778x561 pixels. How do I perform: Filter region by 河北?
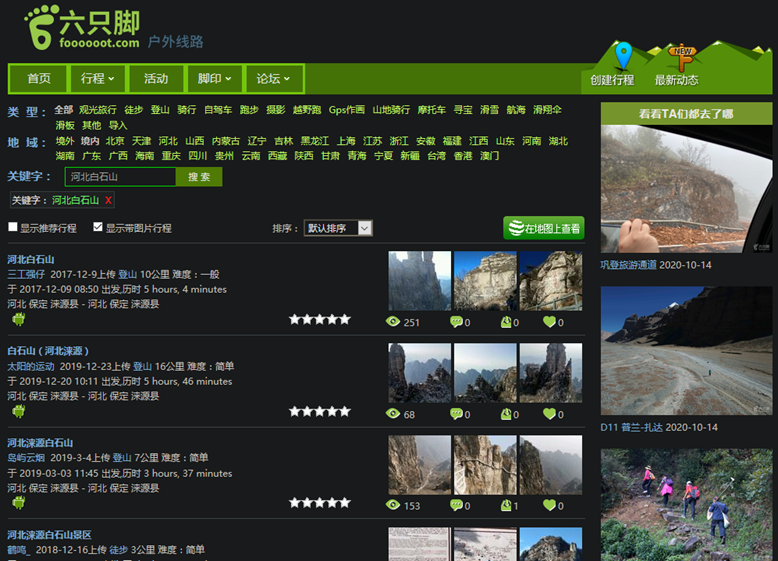coord(168,141)
